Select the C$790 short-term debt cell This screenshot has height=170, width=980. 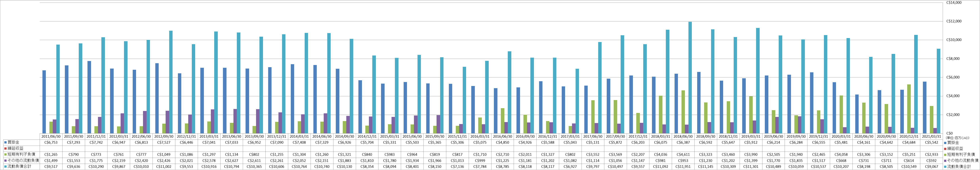pyautogui.click(x=74, y=154)
